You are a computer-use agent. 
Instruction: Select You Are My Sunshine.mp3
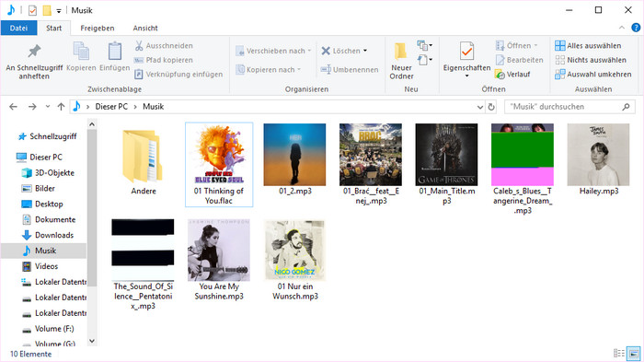pyautogui.click(x=219, y=260)
